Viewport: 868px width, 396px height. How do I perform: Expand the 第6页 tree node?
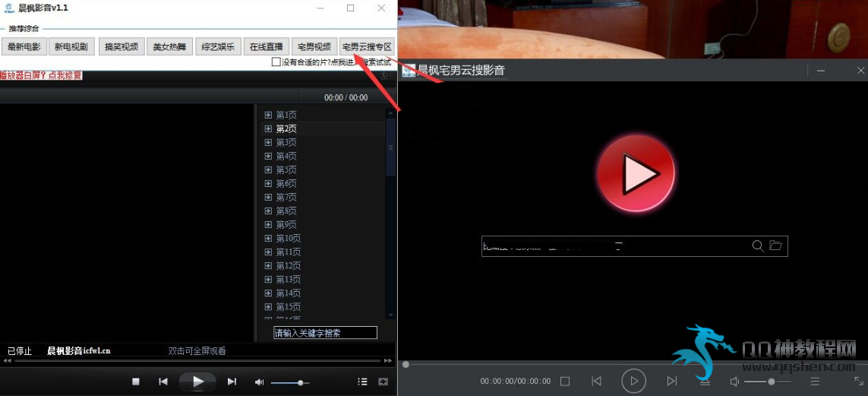[269, 183]
